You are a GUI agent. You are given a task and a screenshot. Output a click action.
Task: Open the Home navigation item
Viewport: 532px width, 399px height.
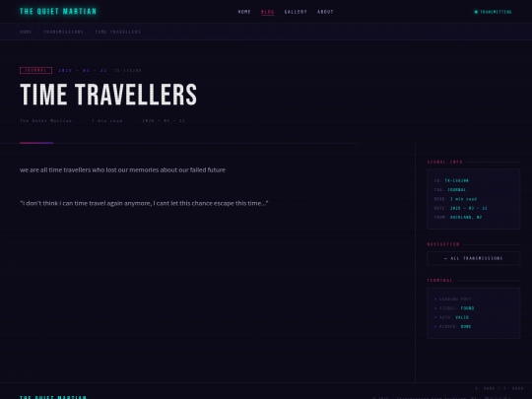[244, 12]
